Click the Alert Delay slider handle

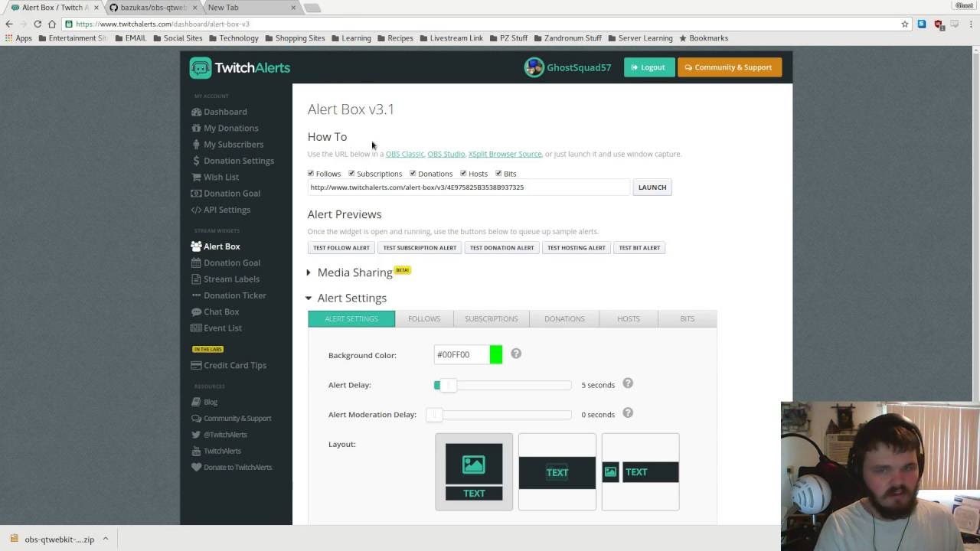(x=448, y=385)
